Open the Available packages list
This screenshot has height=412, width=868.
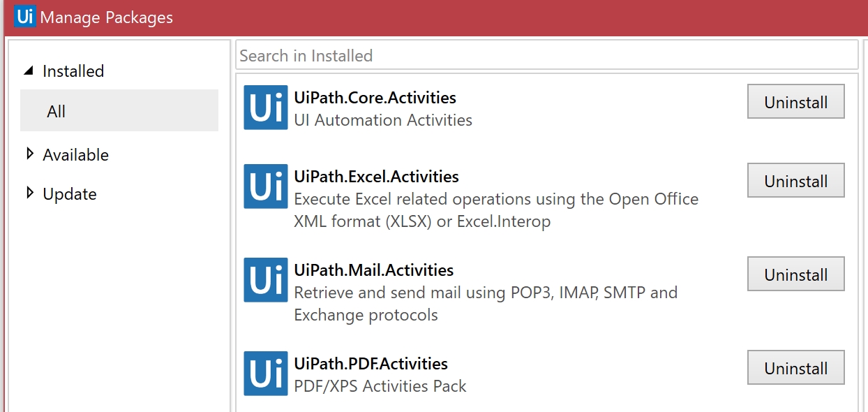(x=76, y=154)
